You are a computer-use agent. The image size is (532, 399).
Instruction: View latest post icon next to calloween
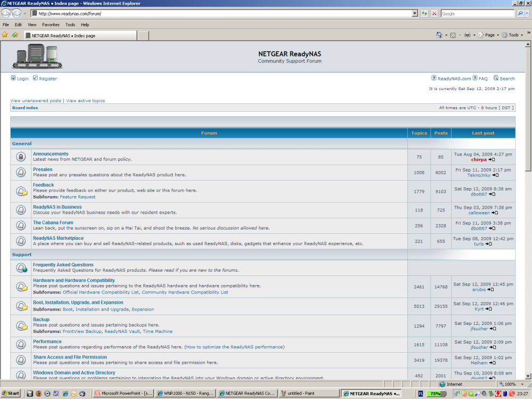point(495,213)
